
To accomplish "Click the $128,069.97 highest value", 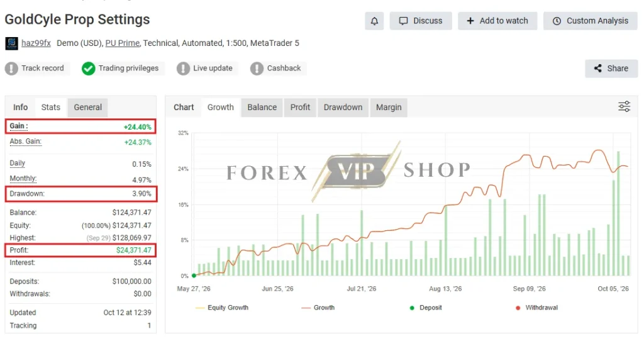I will pyautogui.click(x=132, y=238).
